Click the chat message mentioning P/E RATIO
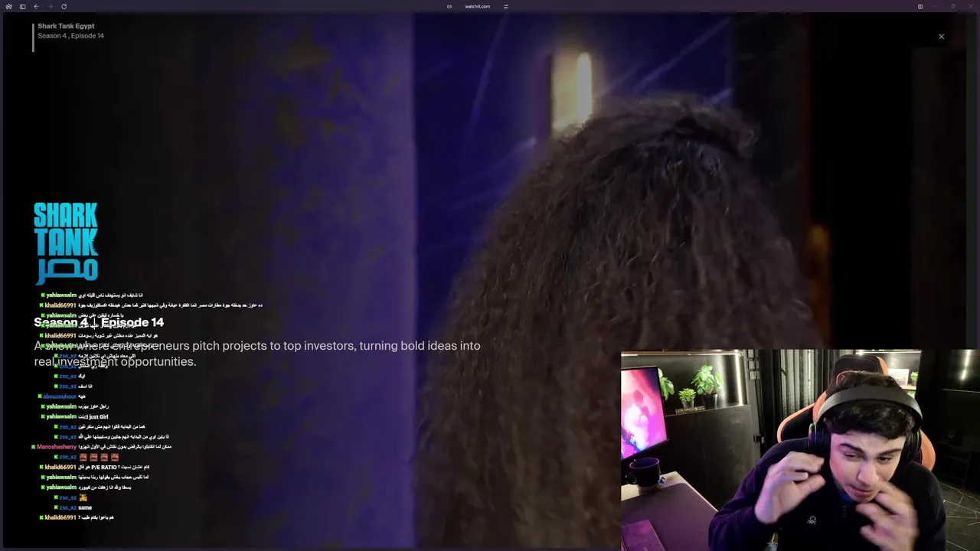Image resolution: width=980 pixels, height=551 pixels. (113, 467)
